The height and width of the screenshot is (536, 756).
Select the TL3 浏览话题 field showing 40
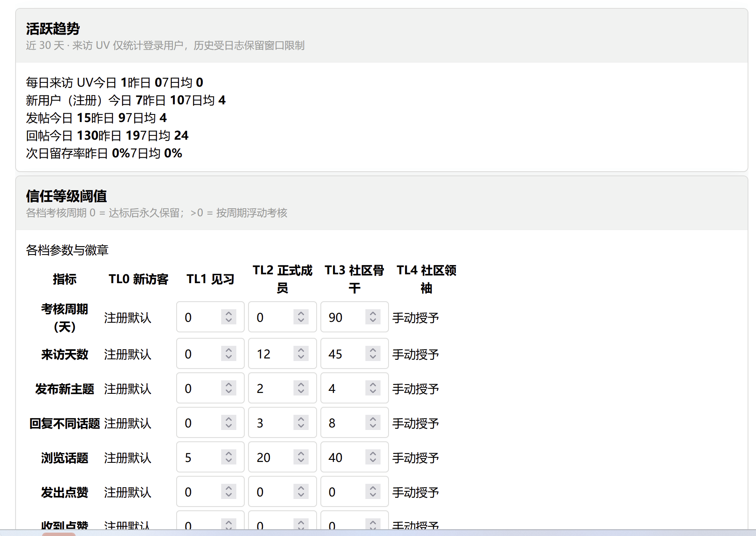pyautogui.click(x=354, y=457)
